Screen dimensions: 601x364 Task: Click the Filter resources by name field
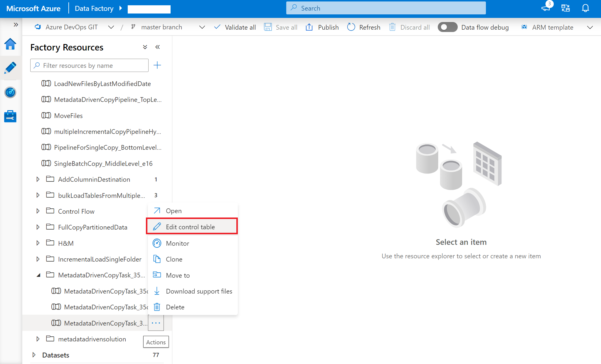click(89, 65)
